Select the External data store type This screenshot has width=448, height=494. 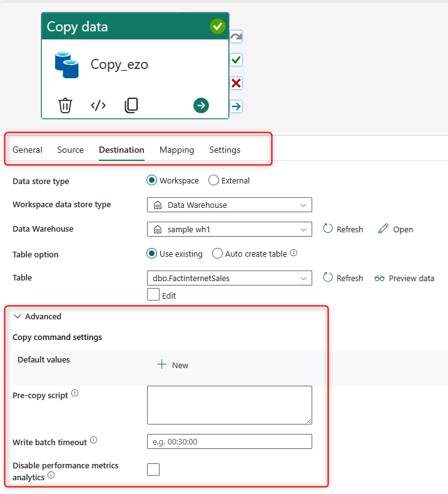click(214, 180)
